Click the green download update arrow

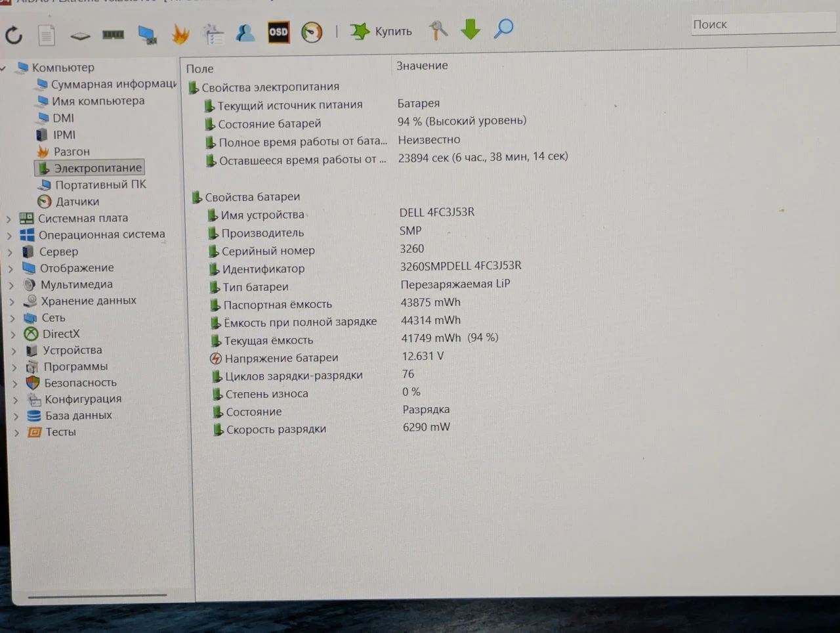(471, 29)
